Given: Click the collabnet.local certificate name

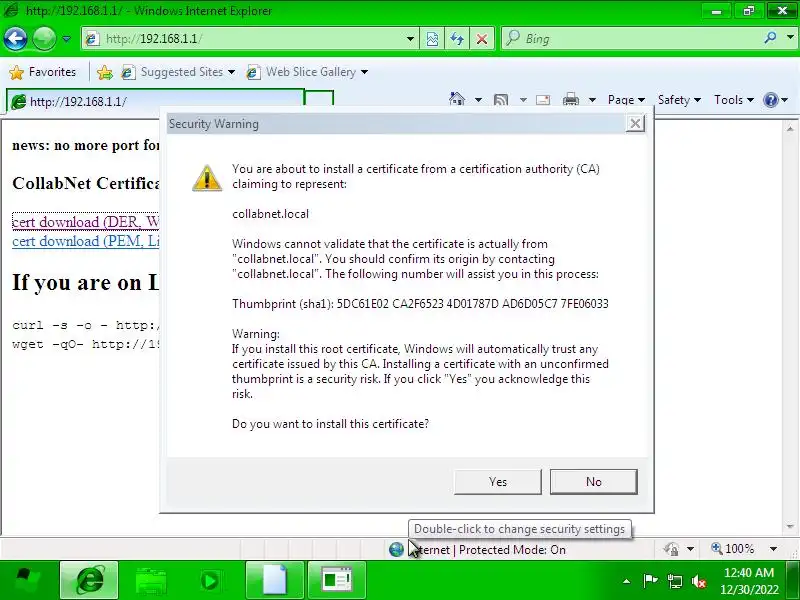Looking at the screenshot, I should point(270,214).
